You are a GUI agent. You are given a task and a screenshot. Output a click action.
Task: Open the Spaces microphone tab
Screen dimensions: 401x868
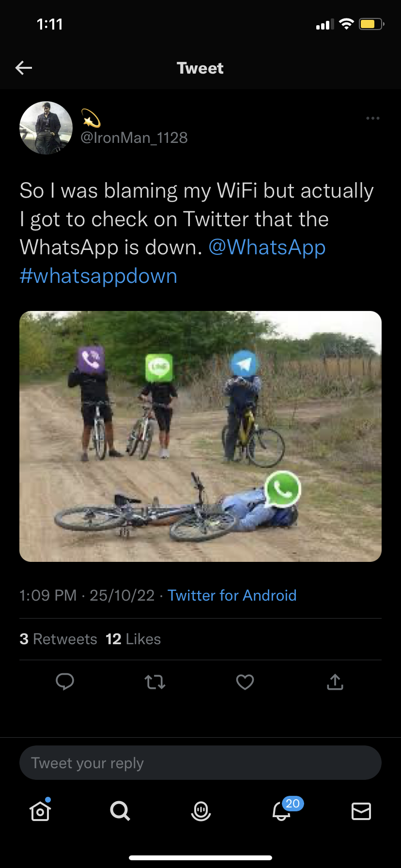pos(201,811)
